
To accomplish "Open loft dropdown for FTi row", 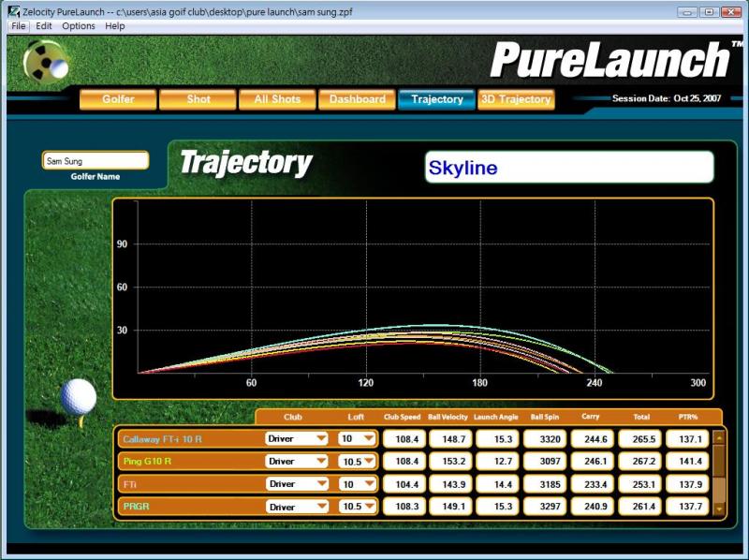I will 368,484.
